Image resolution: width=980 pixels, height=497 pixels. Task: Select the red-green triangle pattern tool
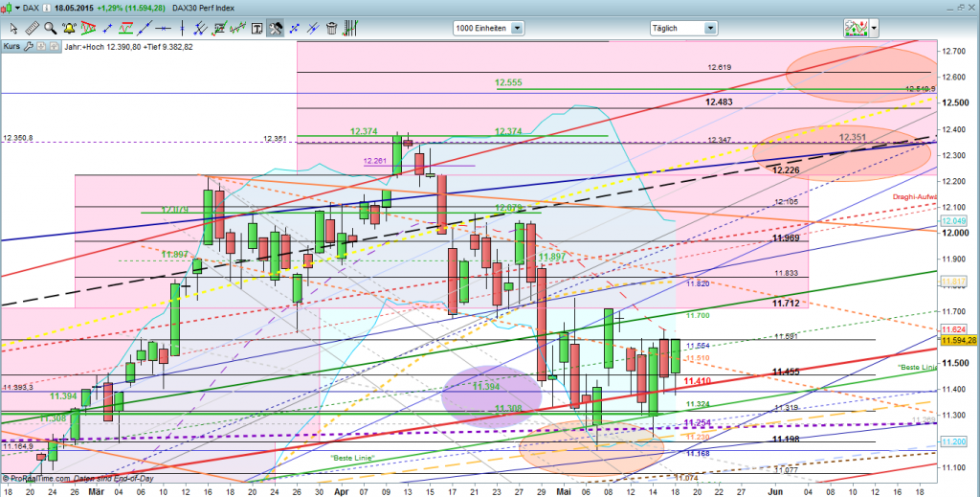[x=88, y=28]
